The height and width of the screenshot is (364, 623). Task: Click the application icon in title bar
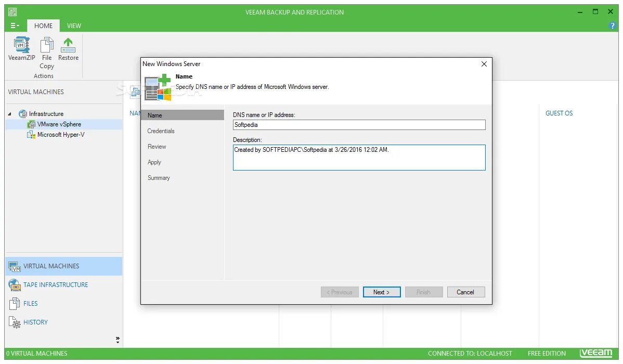point(12,12)
